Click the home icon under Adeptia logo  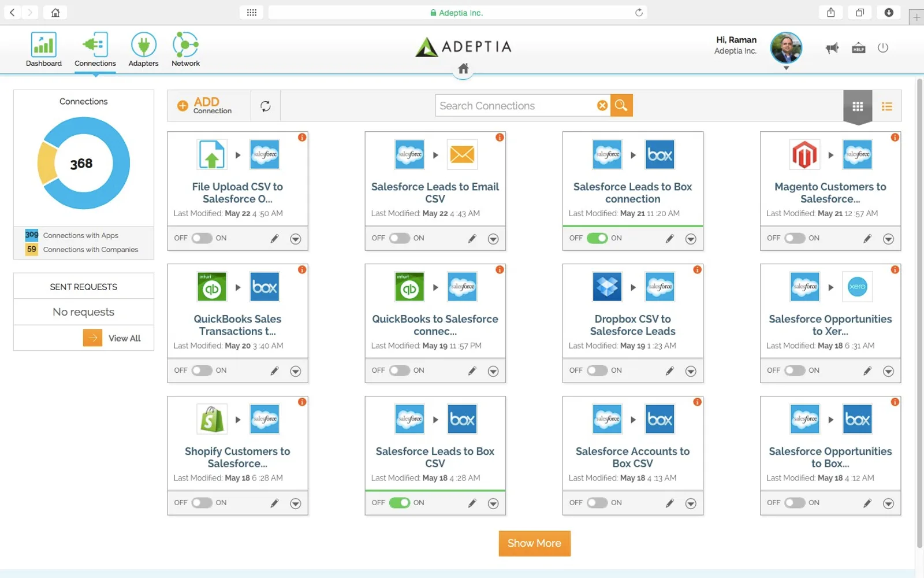(463, 69)
